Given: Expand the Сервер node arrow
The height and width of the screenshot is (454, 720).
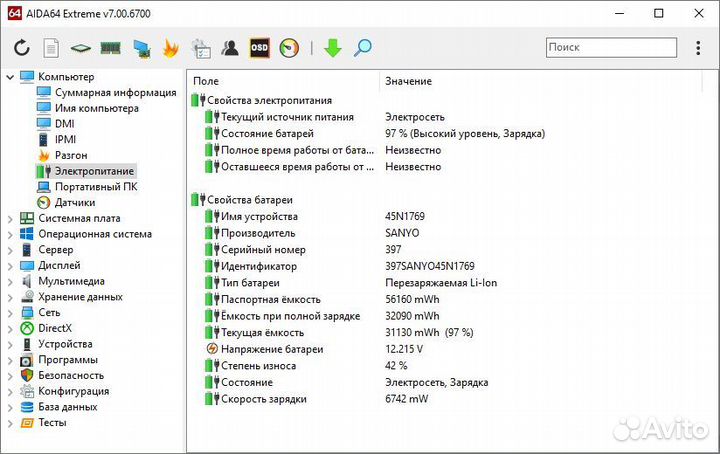Looking at the screenshot, I should [10, 250].
